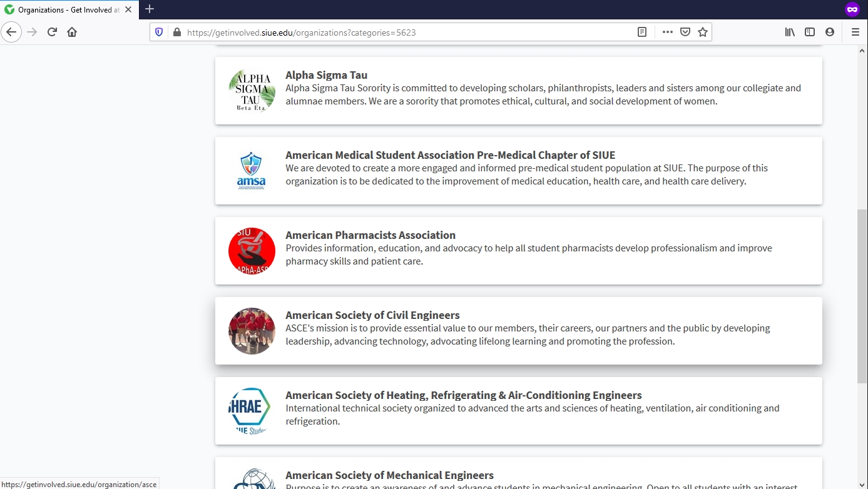Screen dimensions: 868x489
Task: Click the American Society of Civil Engineers photo
Action: (x=252, y=331)
